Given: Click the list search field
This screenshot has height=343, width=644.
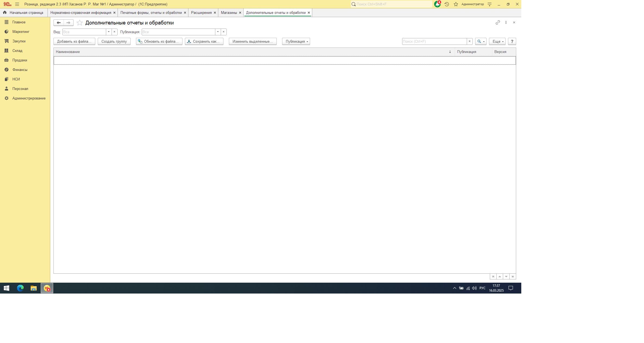Looking at the screenshot, I should click(434, 41).
